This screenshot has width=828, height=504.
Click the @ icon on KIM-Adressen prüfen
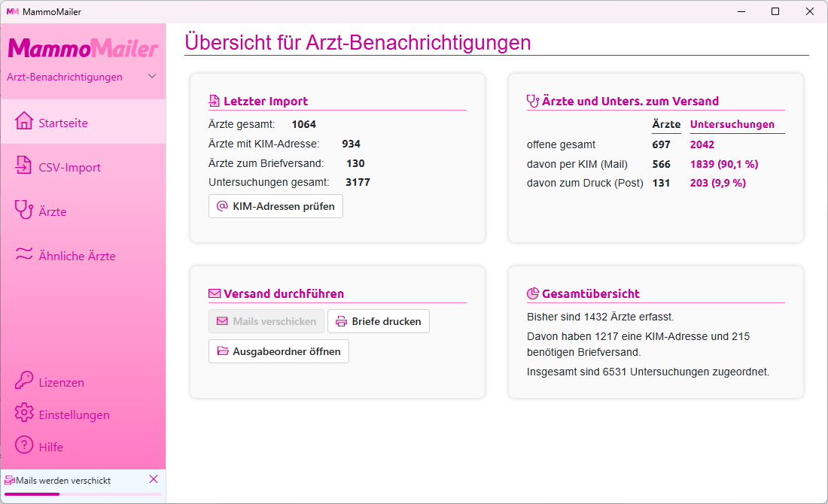tap(222, 206)
